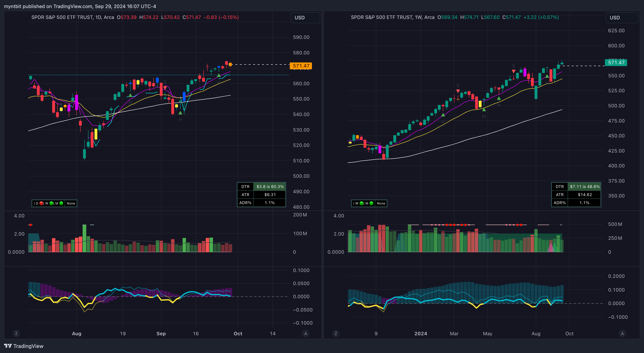Click the daily change −0.83 (−0.15%)
The height and width of the screenshot is (353, 644).
[221, 17]
